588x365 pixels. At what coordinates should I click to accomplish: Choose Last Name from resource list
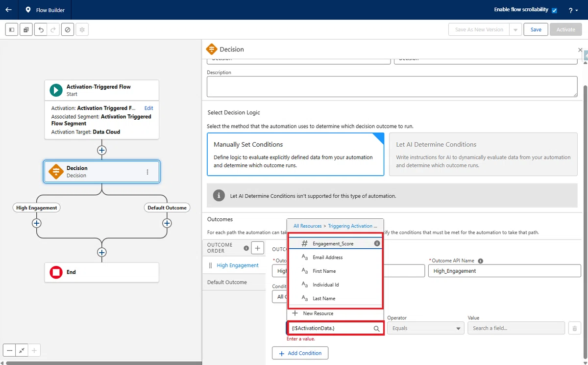(x=335, y=298)
